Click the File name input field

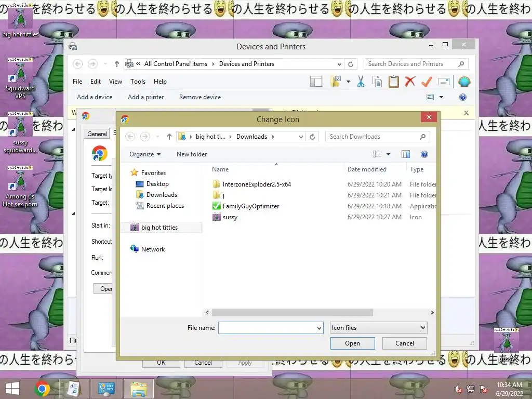[x=268, y=328]
